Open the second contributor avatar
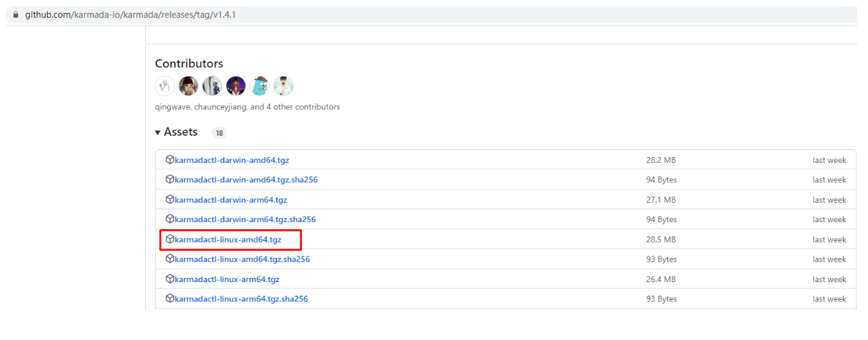Viewport: 868px width, 340px height. point(188,86)
